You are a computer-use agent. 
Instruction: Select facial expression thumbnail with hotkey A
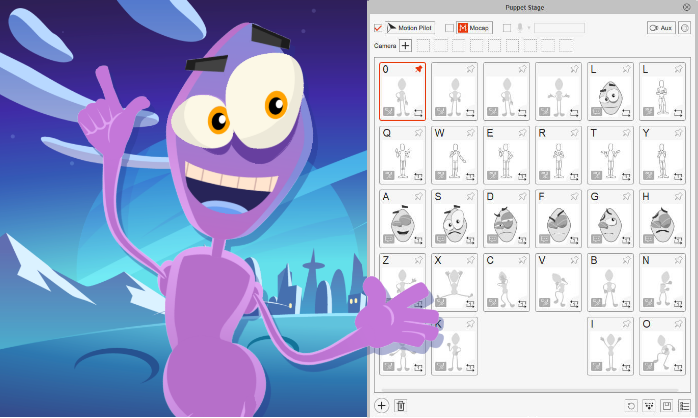pos(402,218)
